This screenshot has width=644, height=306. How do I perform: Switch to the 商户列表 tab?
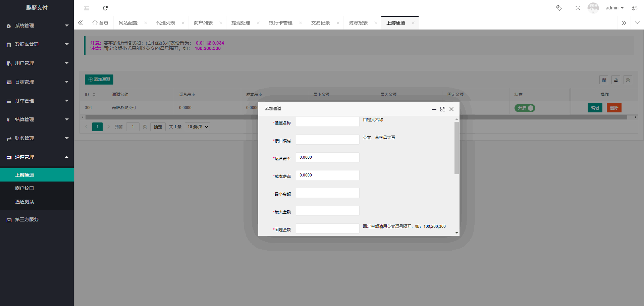point(203,23)
